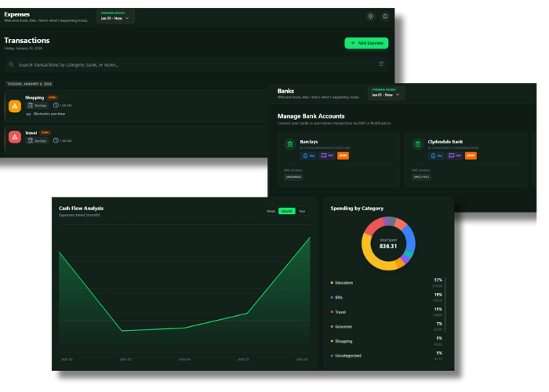This screenshot has width=549, height=392.
Task: Click the orange DEMO badge on Clydesdale card
Action: point(471,156)
